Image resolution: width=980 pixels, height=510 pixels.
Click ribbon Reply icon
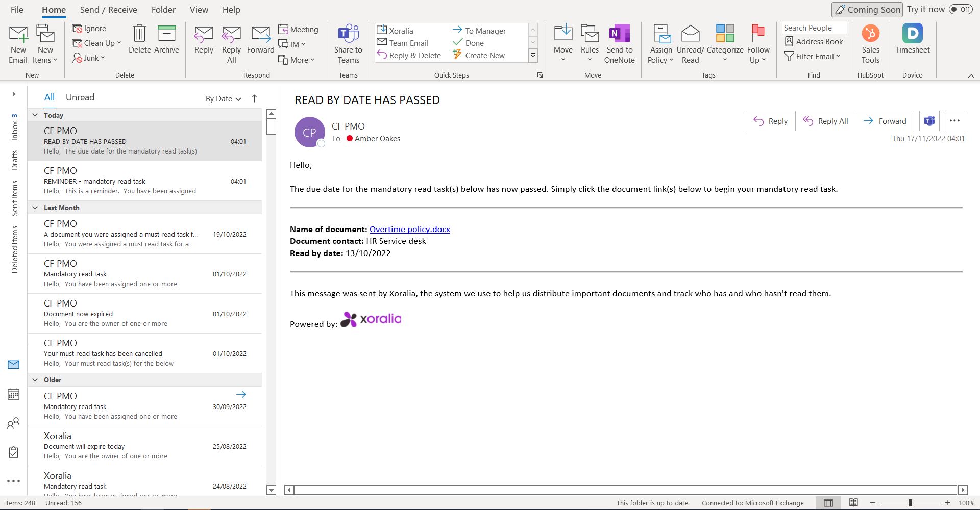point(204,39)
